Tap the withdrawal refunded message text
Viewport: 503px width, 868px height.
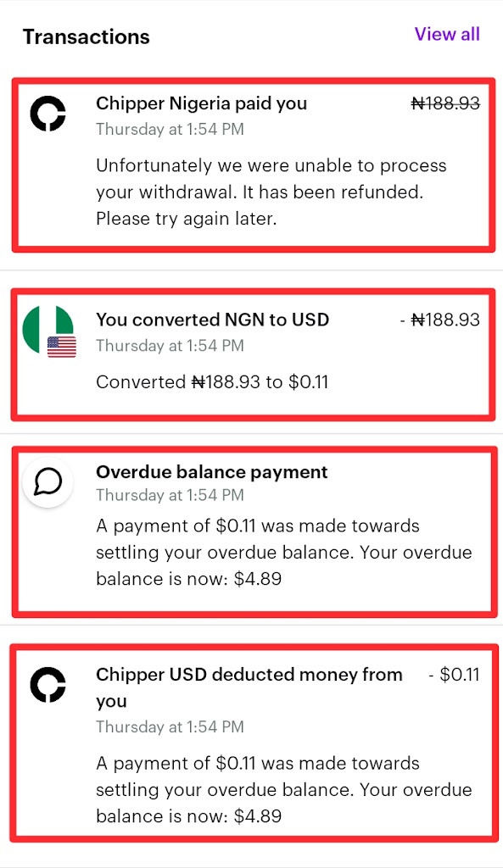click(271, 192)
